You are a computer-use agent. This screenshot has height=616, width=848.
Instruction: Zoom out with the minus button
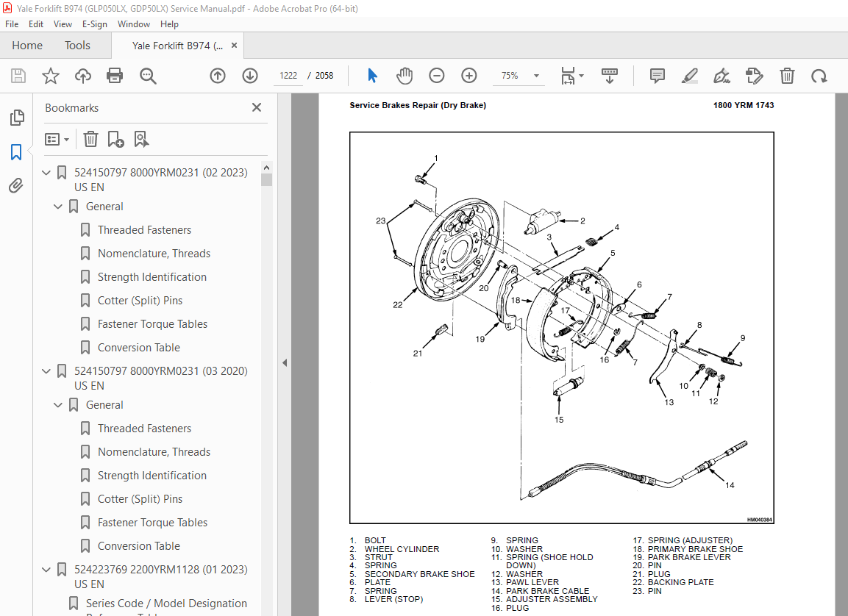(x=436, y=76)
